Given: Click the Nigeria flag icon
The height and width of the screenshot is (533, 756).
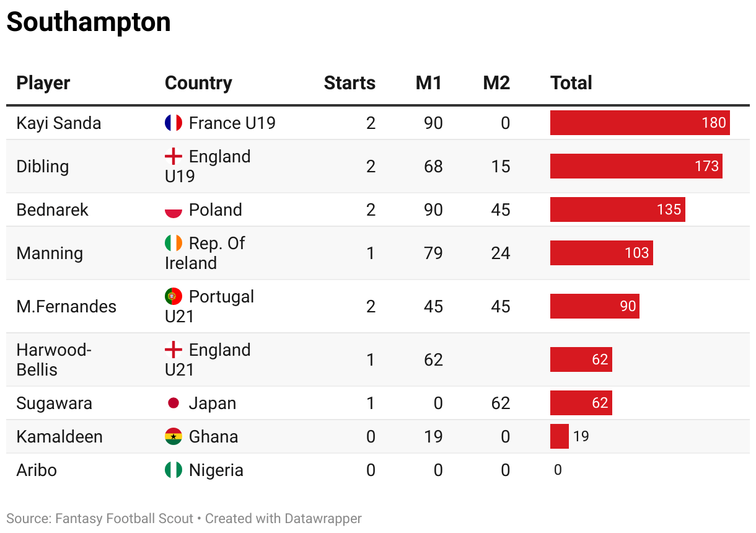Looking at the screenshot, I should click(174, 470).
